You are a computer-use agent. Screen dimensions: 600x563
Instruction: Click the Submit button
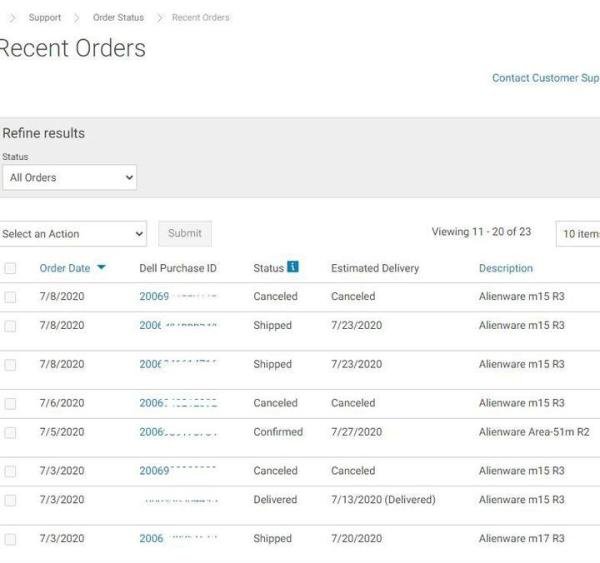coord(185,233)
